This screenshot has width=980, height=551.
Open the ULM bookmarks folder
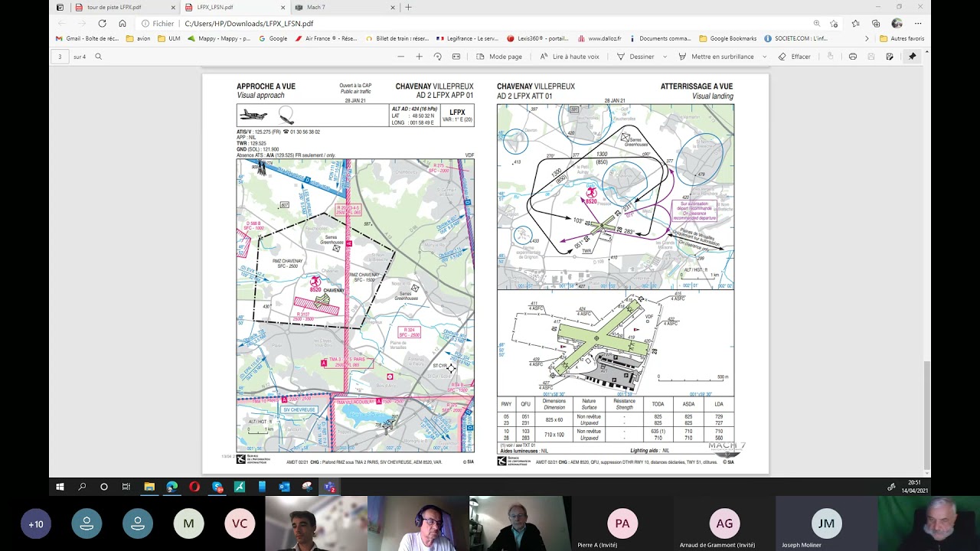(x=169, y=38)
